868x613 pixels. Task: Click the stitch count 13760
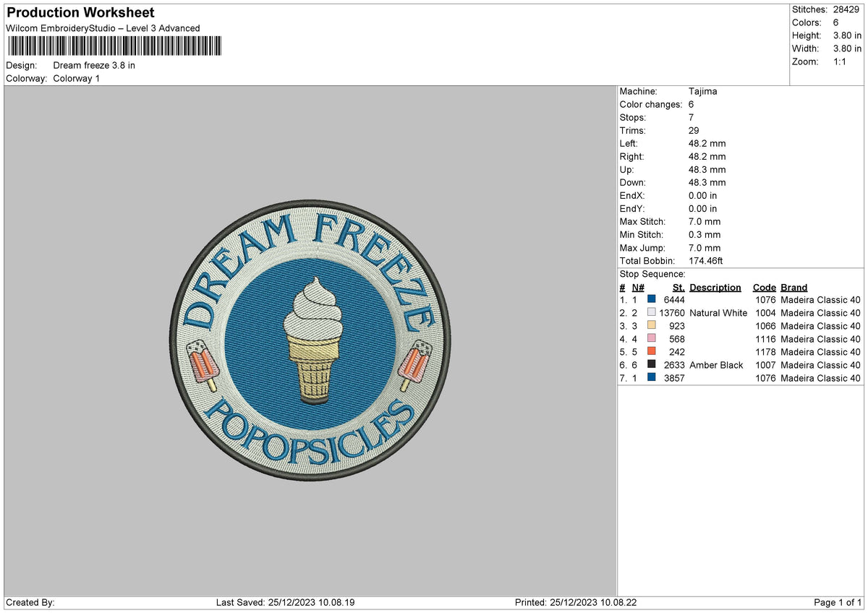[x=672, y=313]
